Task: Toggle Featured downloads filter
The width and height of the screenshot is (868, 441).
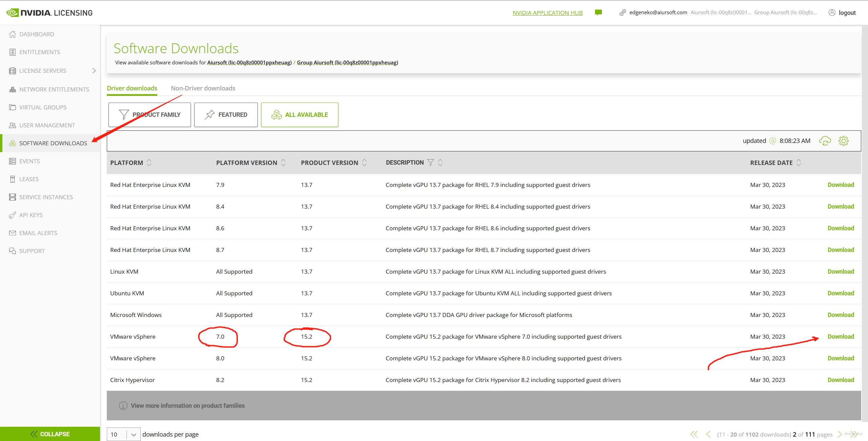Action: coord(226,115)
